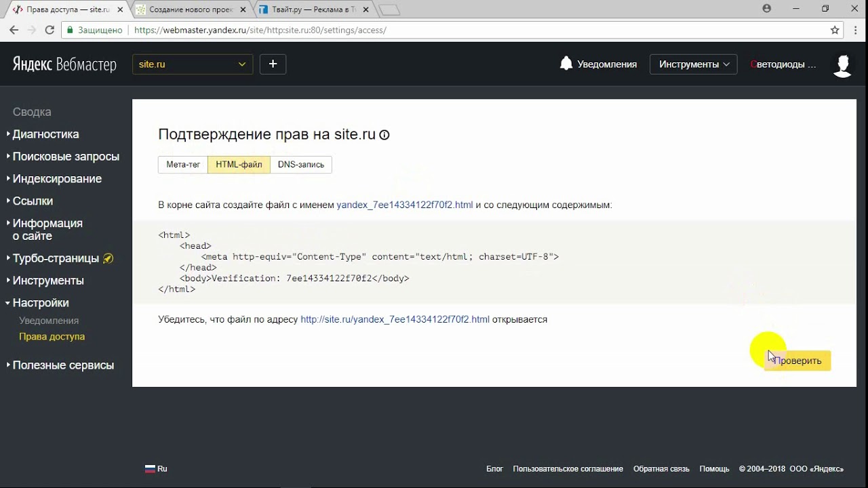
Task: Open Пользовательское соглашение footer link
Action: coord(568,469)
